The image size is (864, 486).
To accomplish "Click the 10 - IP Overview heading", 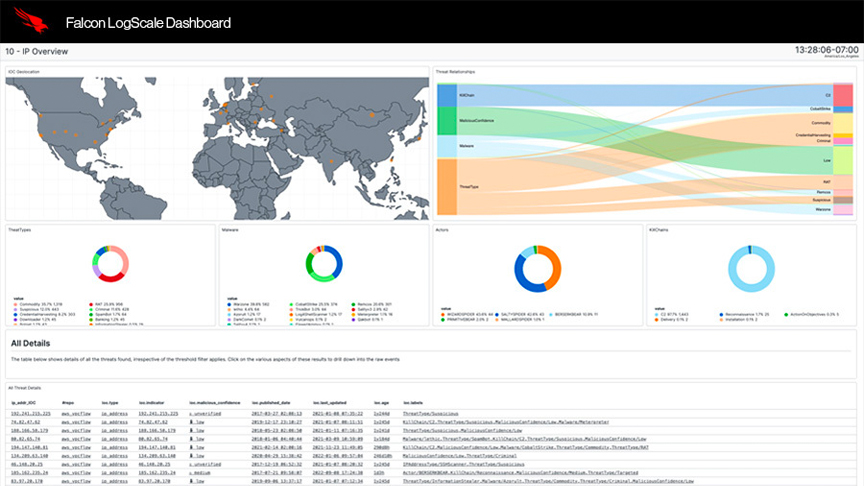I will 37,51.
